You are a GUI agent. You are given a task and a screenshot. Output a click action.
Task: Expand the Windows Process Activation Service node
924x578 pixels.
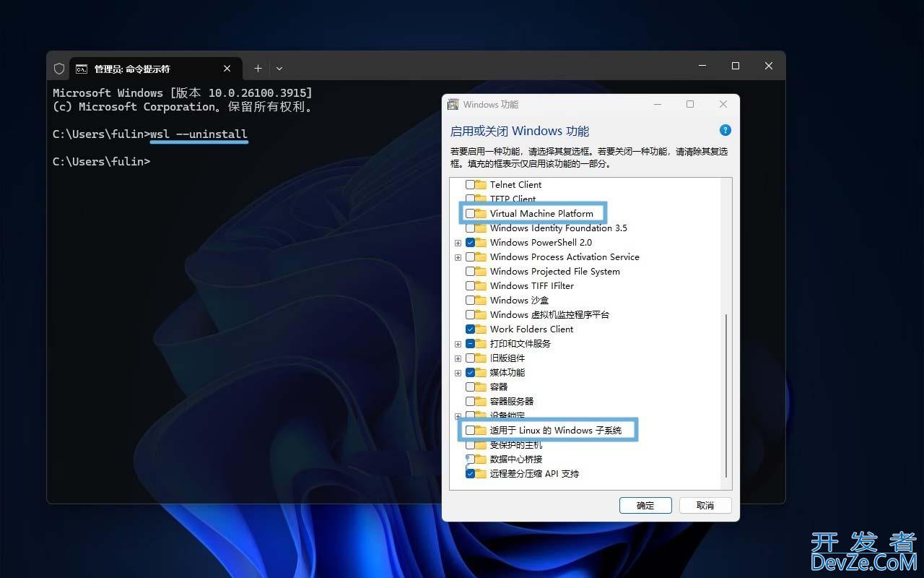tap(458, 257)
